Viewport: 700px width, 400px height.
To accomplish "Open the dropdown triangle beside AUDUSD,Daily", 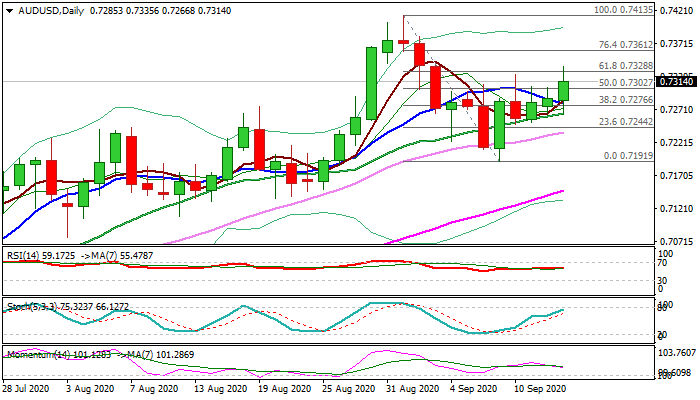I will coord(9,11).
